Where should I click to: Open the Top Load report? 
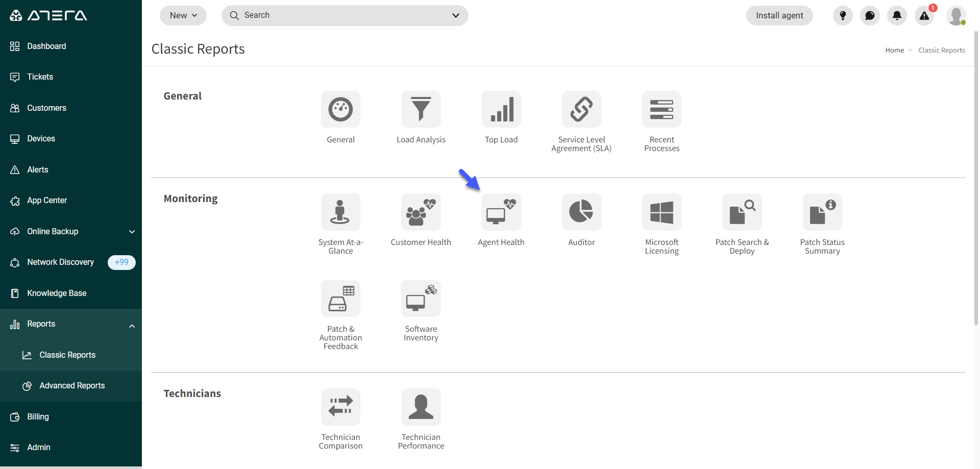501,109
